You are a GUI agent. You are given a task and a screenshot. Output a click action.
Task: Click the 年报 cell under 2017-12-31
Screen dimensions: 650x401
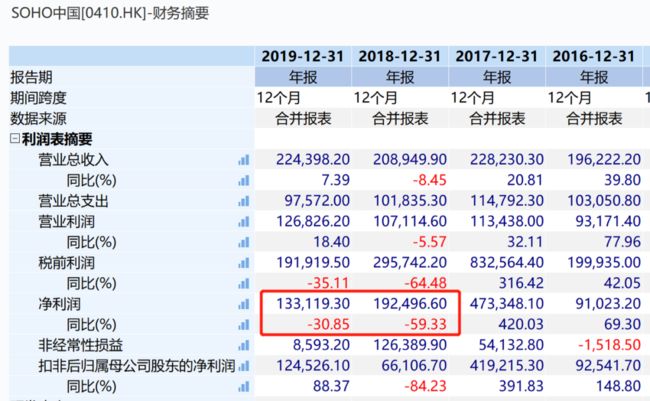497,77
